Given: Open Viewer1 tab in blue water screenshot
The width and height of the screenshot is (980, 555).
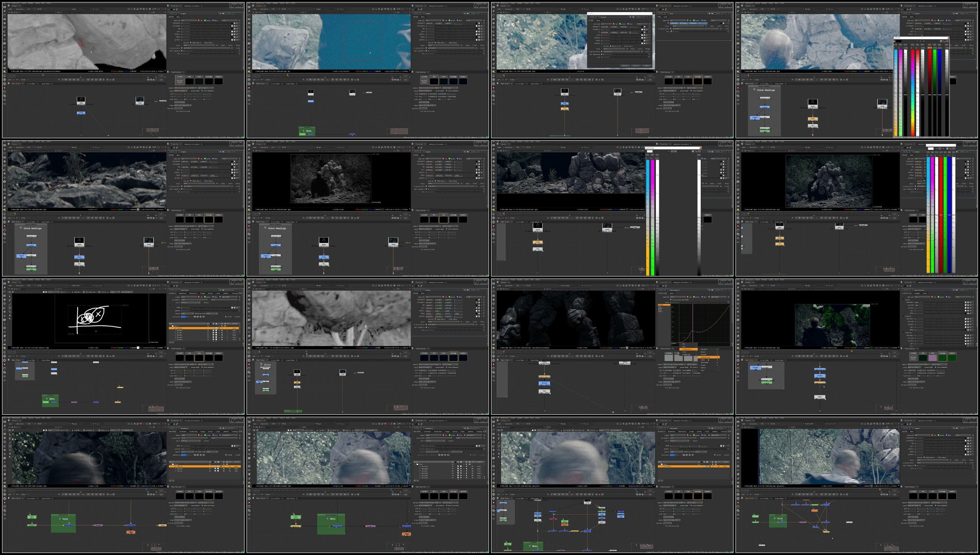Looking at the screenshot, I should point(258,6).
